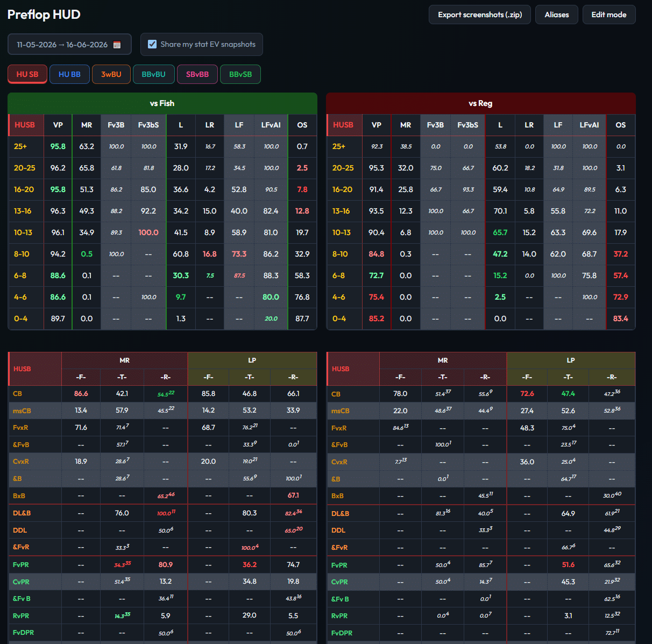Viewport: 652px width, 644px height.
Task: Select the HU SB tab
Action: (x=27, y=74)
